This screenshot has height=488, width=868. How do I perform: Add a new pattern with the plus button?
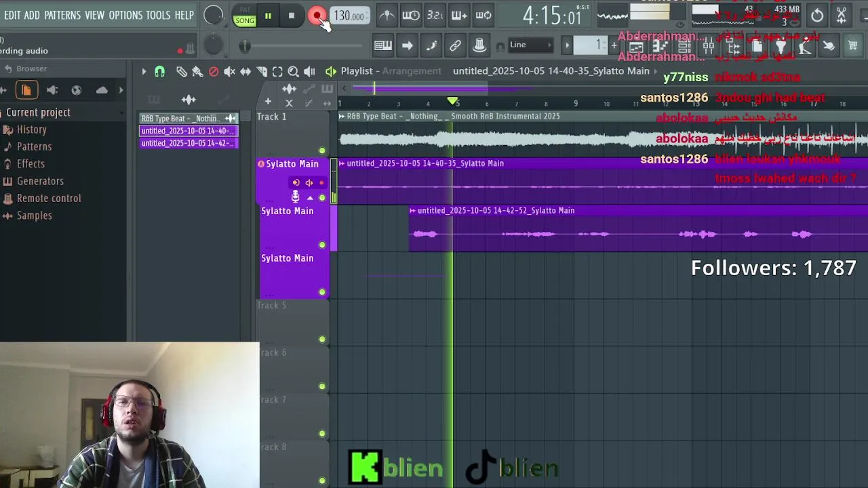click(614, 45)
